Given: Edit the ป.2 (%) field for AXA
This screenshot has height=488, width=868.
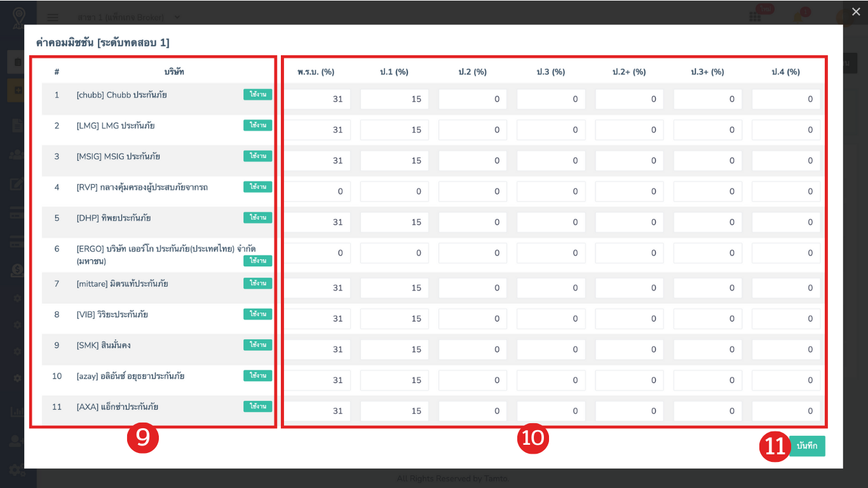Looking at the screenshot, I should coord(473,411).
